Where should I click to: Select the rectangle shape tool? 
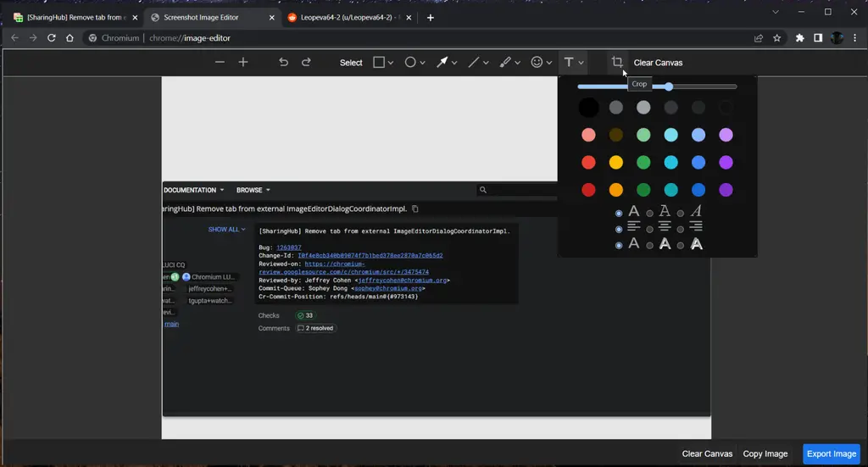[x=379, y=62]
